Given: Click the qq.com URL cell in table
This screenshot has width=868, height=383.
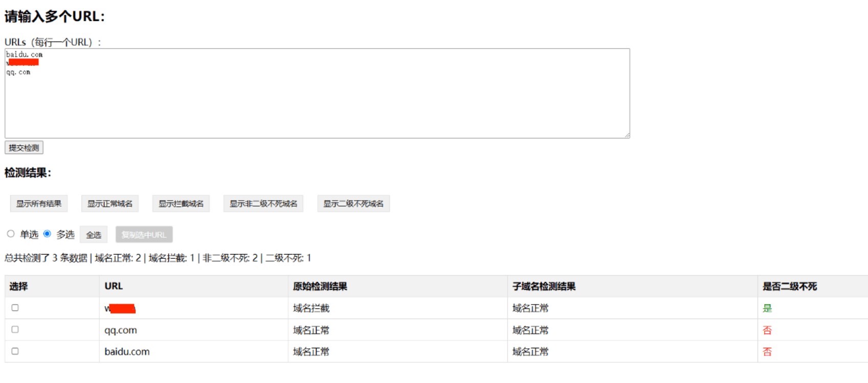Looking at the screenshot, I should tap(121, 330).
